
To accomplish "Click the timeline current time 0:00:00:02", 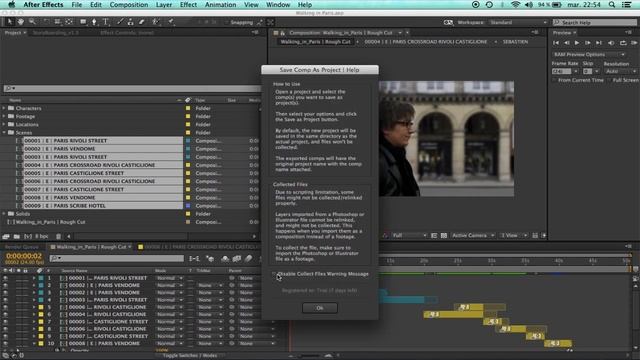I will click(x=24, y=256).
